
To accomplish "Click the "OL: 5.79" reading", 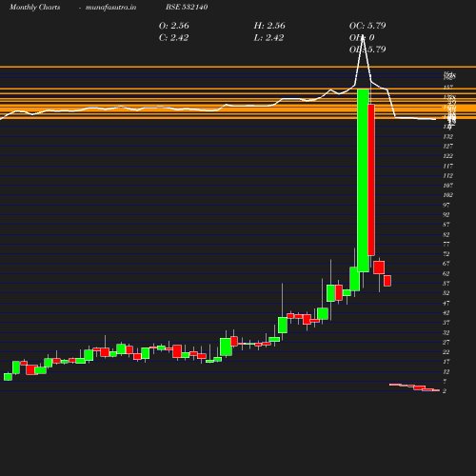I will coord(367,50).
